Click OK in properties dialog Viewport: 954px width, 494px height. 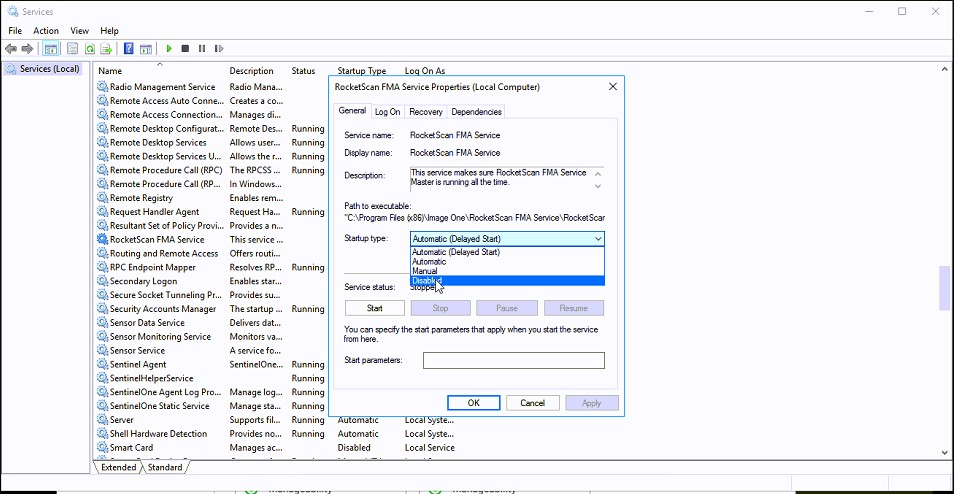pyautogui.click(x=474, y=403)
